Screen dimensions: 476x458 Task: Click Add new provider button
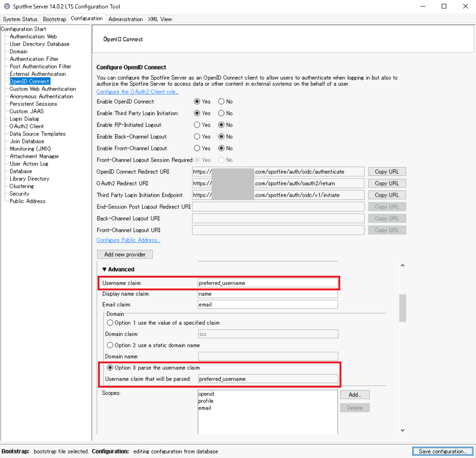click(125, 254)
